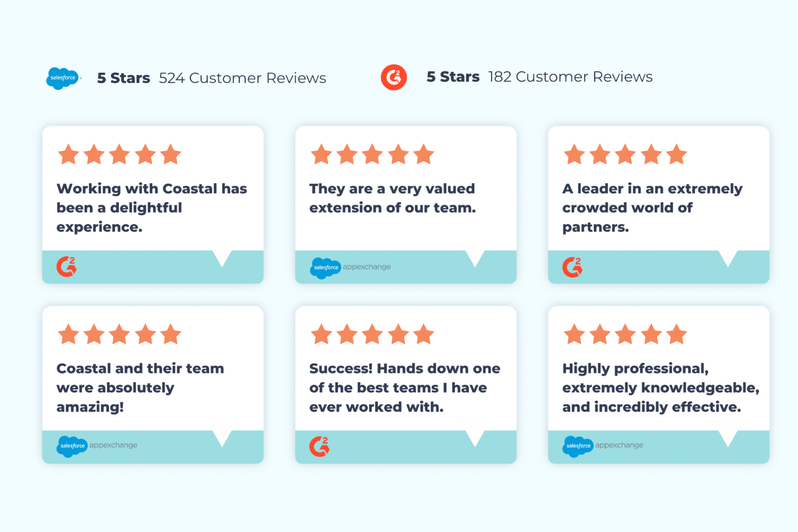Select the 'Highly professional' review text
The image size is (798, 532).
coord(660,387)
